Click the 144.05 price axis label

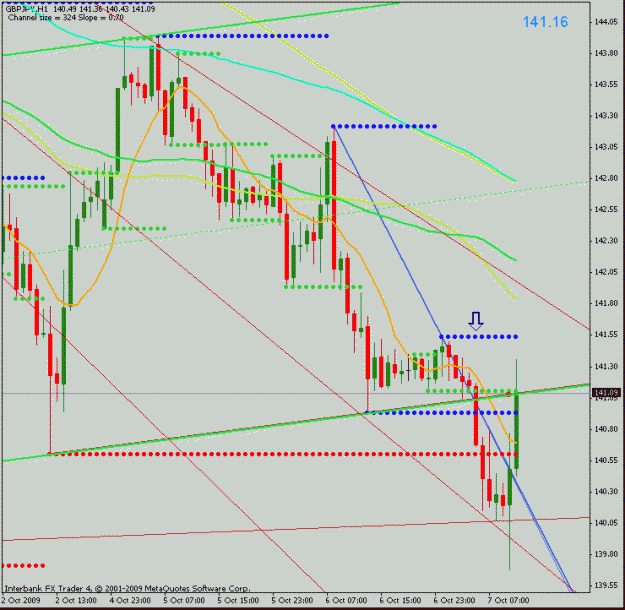(x=606, y=22)
